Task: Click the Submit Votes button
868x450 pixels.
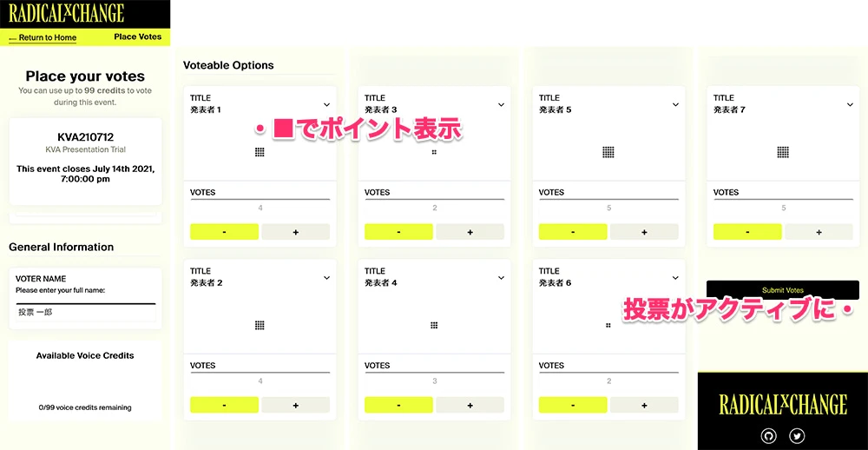Action: pyautogui.click(x=783, y=290)
